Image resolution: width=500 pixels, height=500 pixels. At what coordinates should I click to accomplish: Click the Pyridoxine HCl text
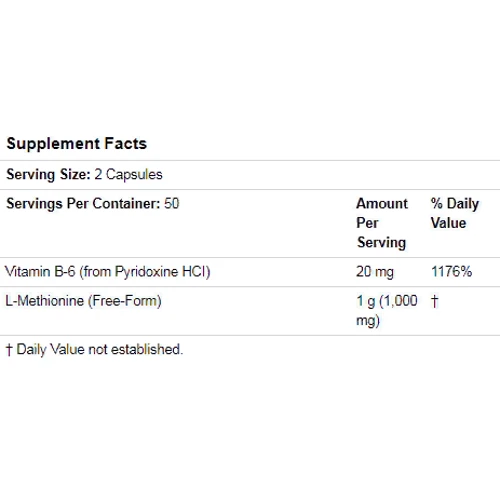(x=161, y=272)
